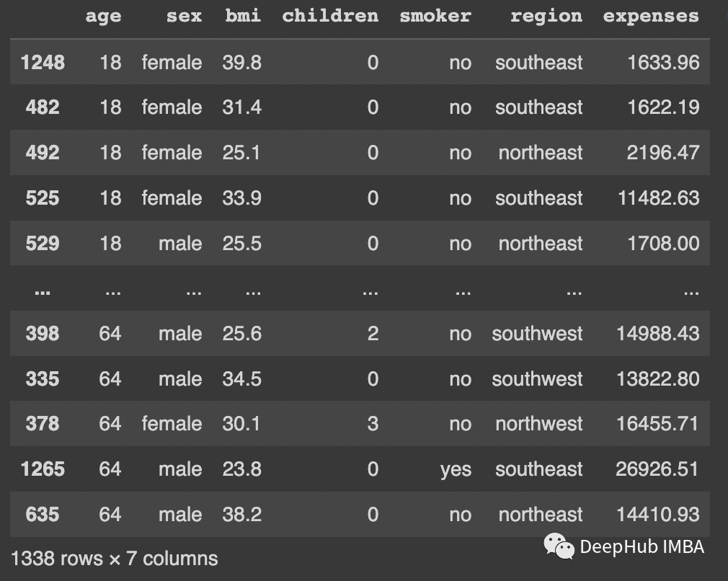Screen dimensions: 728x581
Task: Click the WeChat logo icon in watermark
Action: click(x=559, y=546)
